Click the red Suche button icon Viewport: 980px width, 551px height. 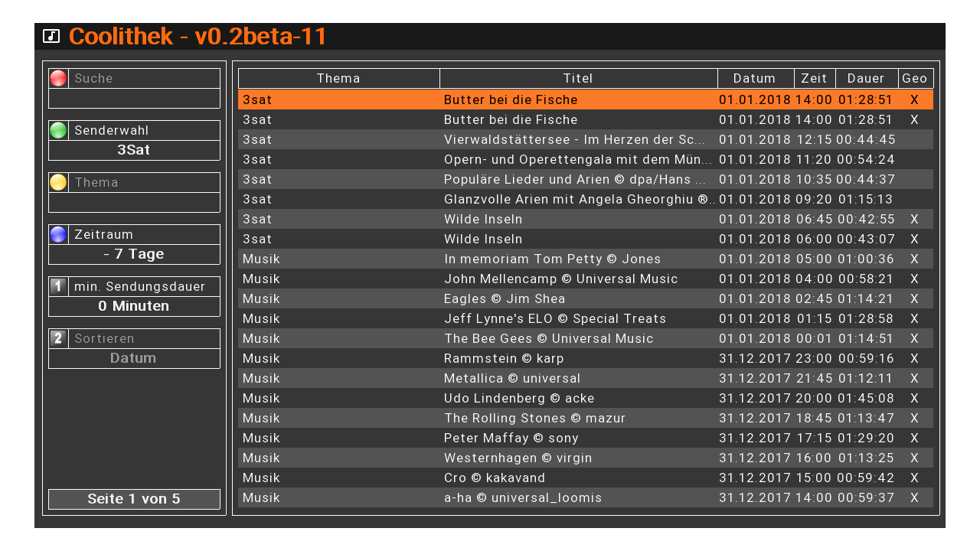(x=58, y=78)
